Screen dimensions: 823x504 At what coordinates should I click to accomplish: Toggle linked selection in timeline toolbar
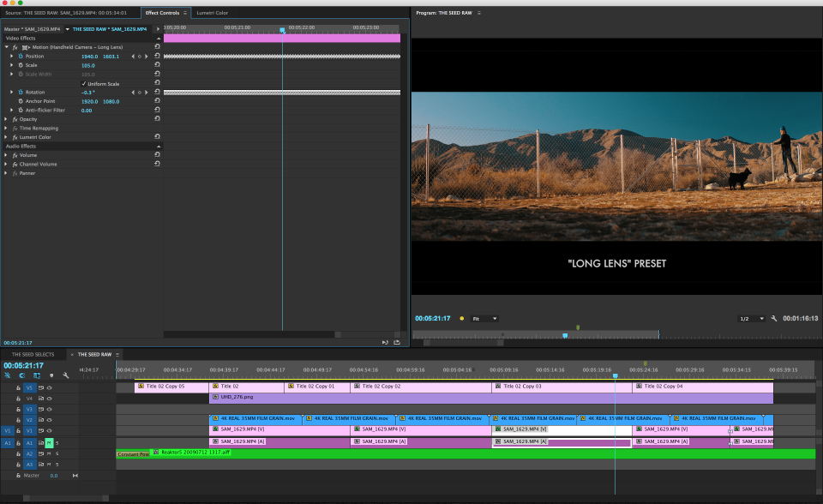(x=37, y=376)
